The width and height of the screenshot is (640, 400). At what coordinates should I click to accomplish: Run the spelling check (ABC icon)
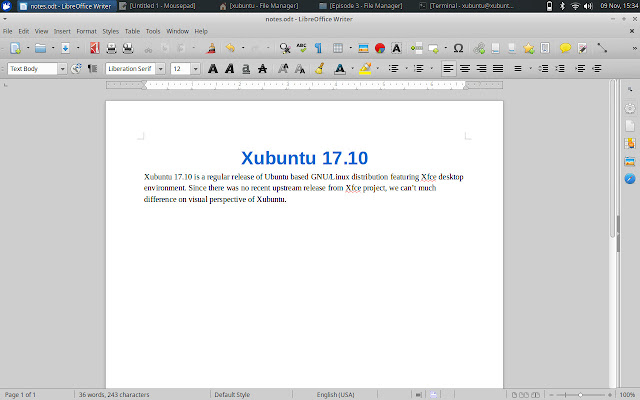[302, 48]
